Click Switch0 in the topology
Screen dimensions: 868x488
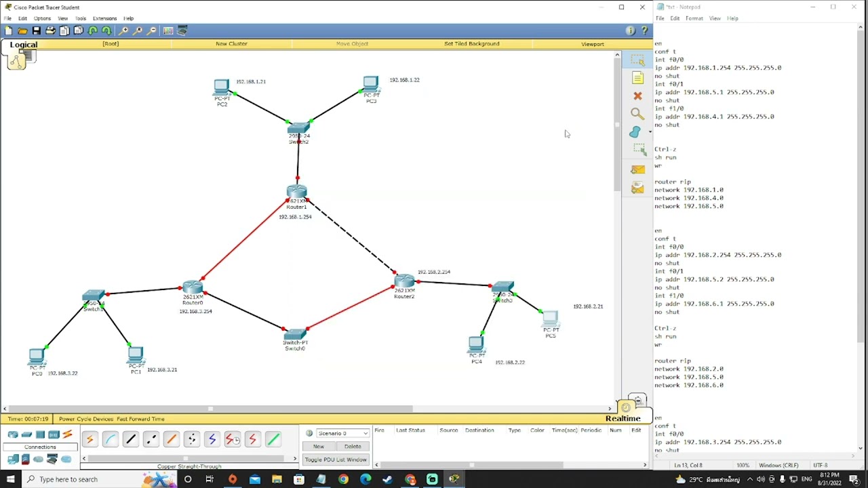click(295, 335)
